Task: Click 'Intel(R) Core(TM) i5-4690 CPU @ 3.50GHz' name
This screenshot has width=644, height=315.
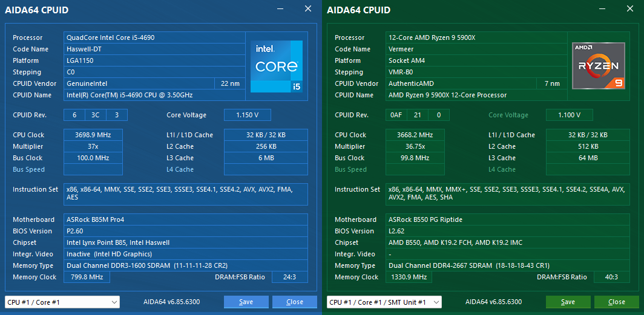Action: coord(154,95)
